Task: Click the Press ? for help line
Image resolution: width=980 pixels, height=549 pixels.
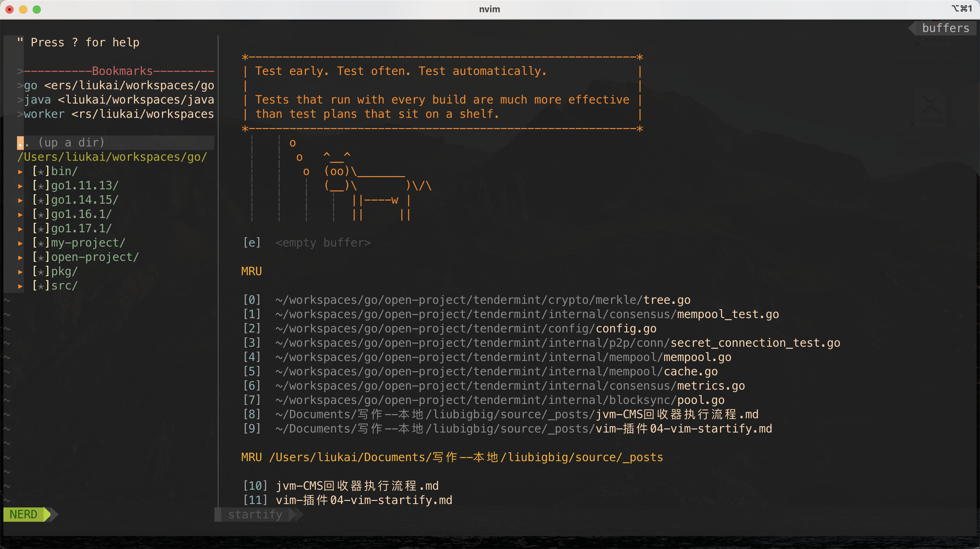Action: [x=78, y=43]
